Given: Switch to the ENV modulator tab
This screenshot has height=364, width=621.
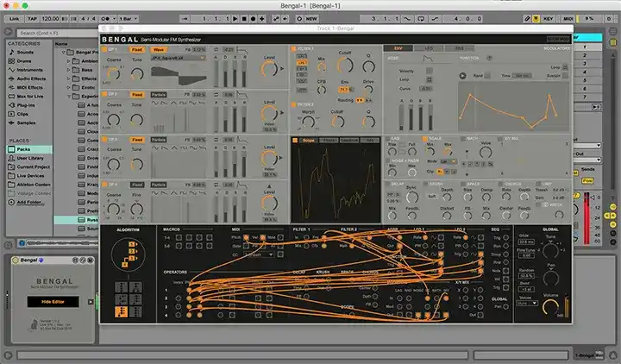Looking at the screenshot, I should coord(398,48).
